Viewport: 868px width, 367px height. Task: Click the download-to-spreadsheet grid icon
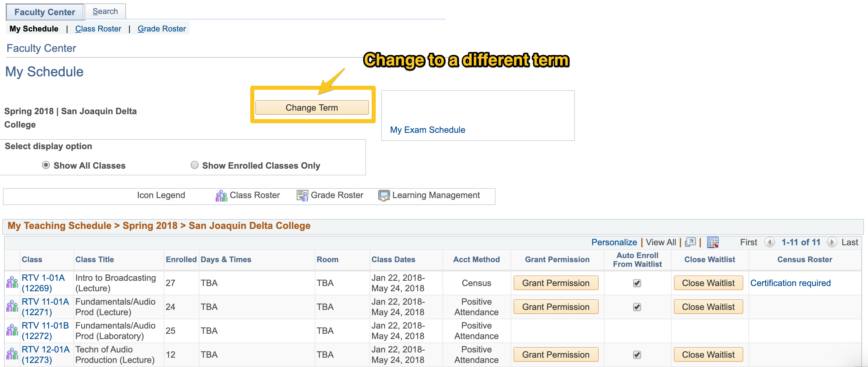point(712,242)
